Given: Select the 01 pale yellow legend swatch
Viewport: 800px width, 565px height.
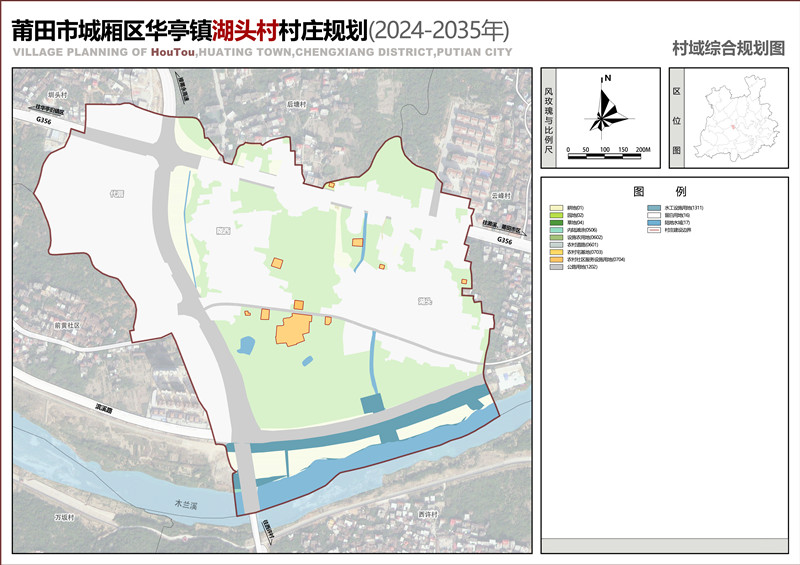Looking at the screenshot, I should (x=555, y=207).
